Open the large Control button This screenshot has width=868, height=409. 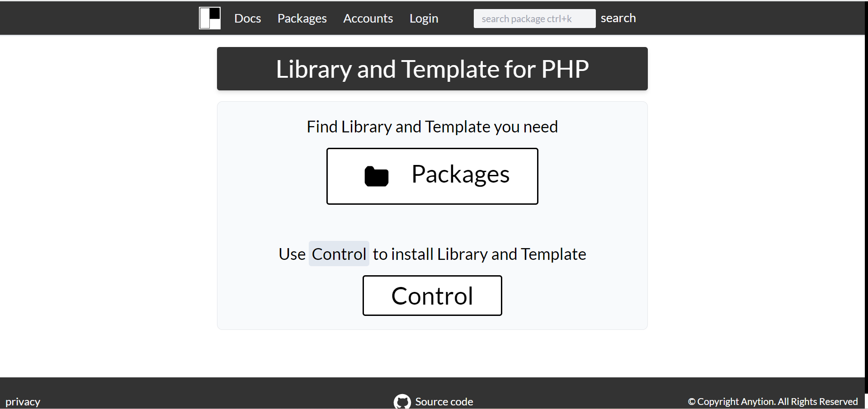[x=432, y=296]
